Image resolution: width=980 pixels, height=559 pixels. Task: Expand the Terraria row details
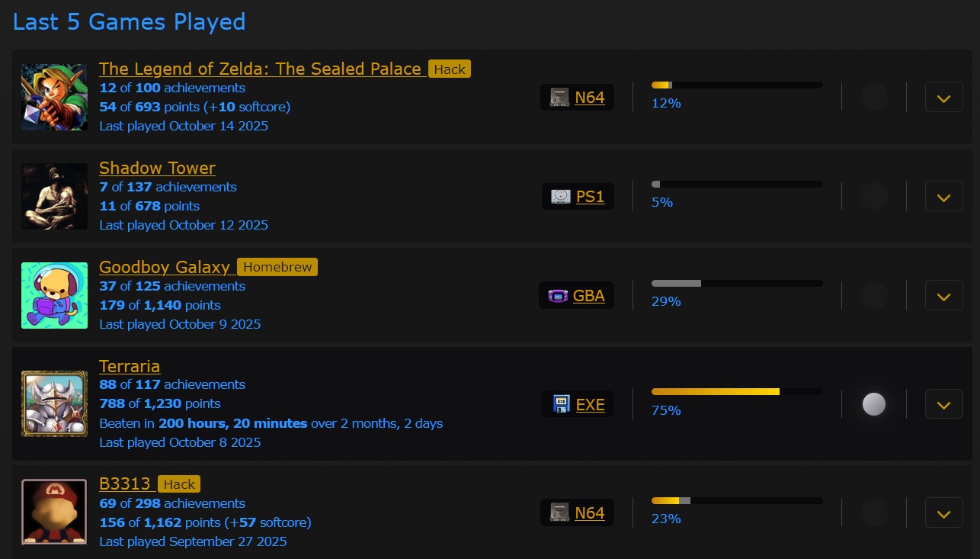point(943,404)
